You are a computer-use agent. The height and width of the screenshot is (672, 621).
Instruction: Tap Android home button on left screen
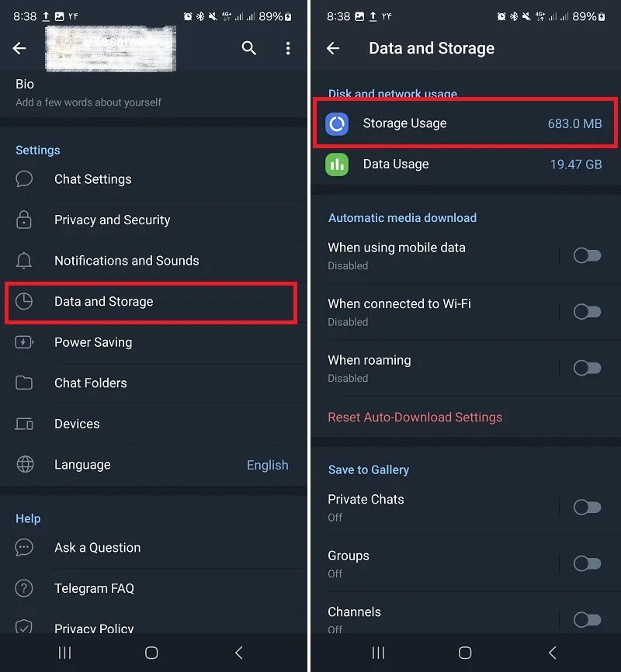151,653
